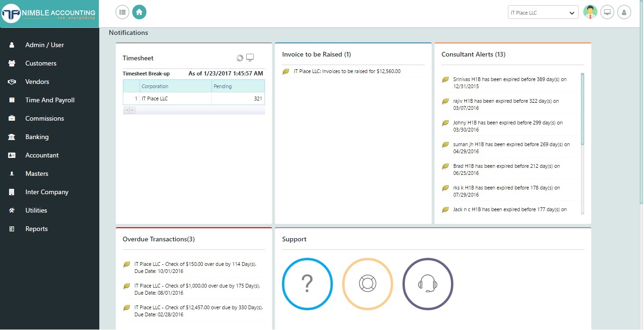
Task: Open Jack n c H1B expired alert
Action: click(x=510, y=209)
